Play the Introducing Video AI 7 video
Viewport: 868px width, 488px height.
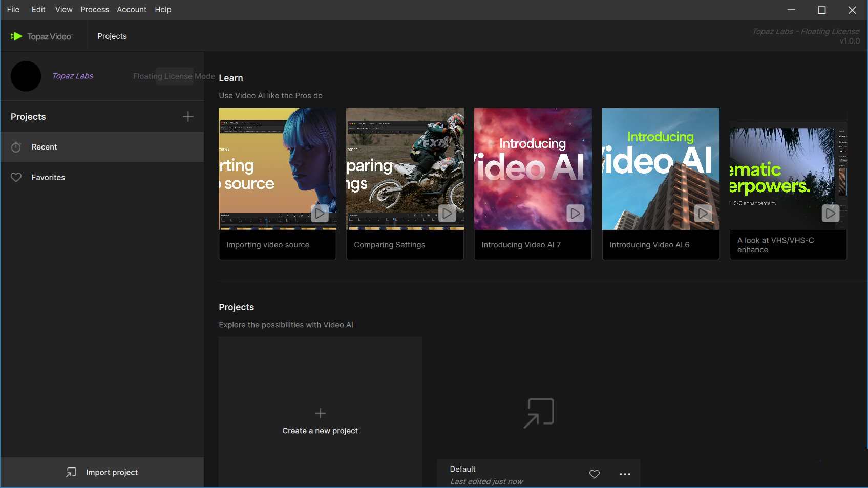(575, 214)
